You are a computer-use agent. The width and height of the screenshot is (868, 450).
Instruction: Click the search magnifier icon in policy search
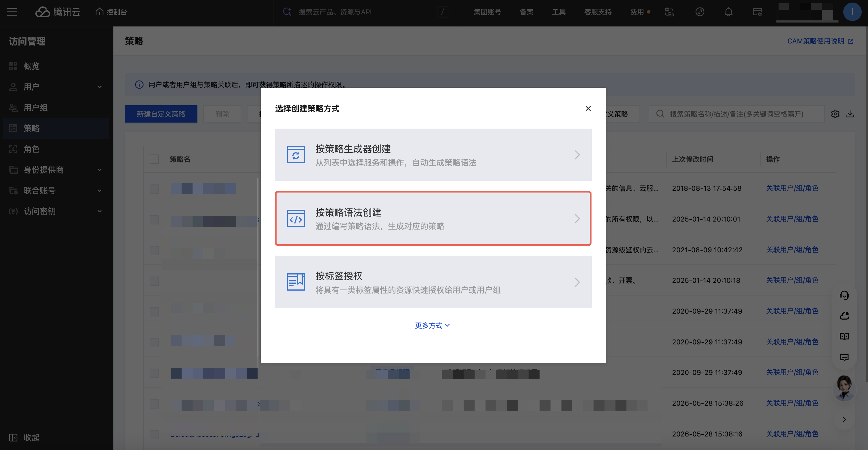[660, 114]
